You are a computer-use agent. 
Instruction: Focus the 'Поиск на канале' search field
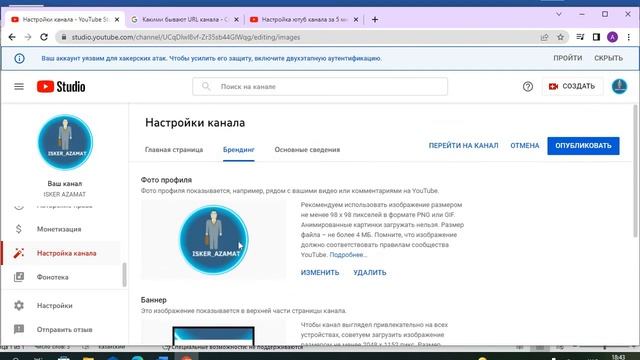click(320, 87)
